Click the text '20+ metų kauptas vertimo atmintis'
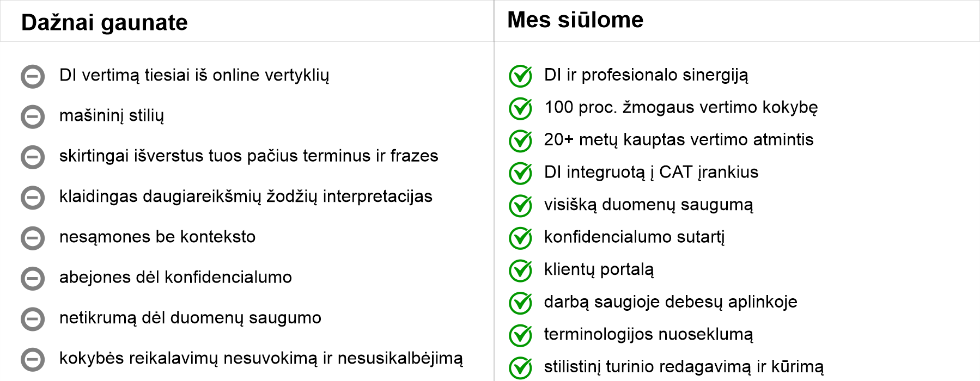 tap(679, 140)
